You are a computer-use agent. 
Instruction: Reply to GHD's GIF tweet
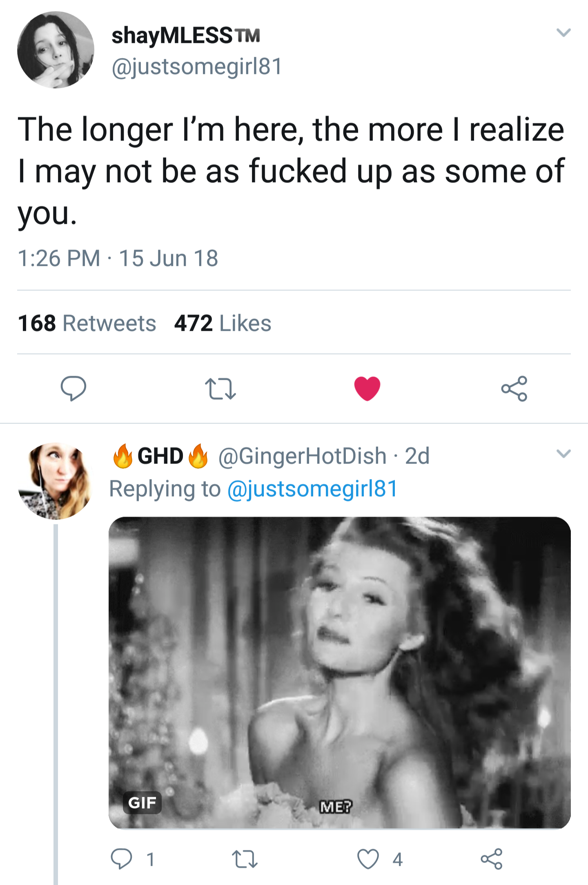pos(122,859)
